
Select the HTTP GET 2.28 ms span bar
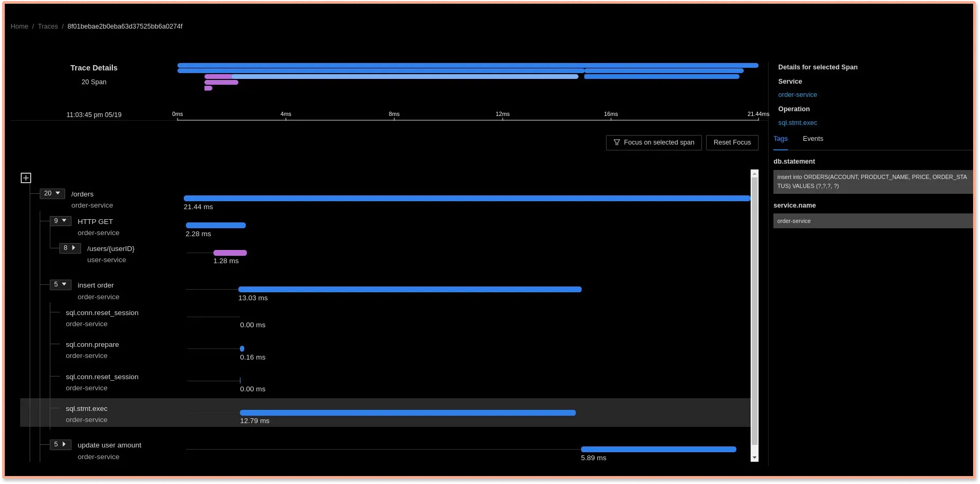[216, 225]
